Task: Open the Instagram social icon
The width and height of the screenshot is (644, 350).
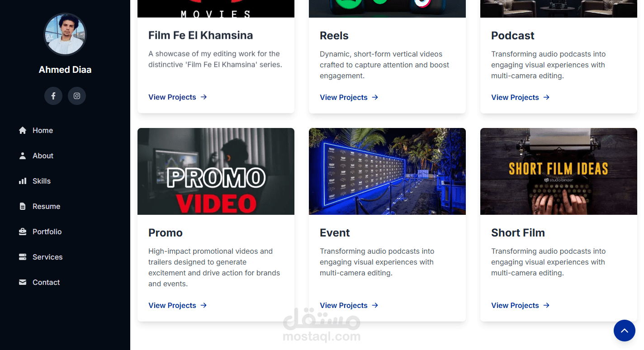Action: 77,96
